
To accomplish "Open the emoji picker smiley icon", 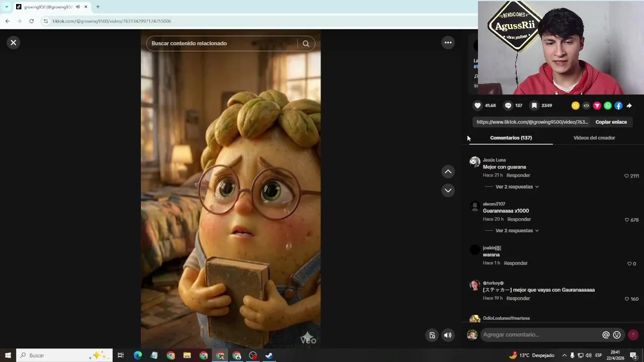I will tap(617, 335).
